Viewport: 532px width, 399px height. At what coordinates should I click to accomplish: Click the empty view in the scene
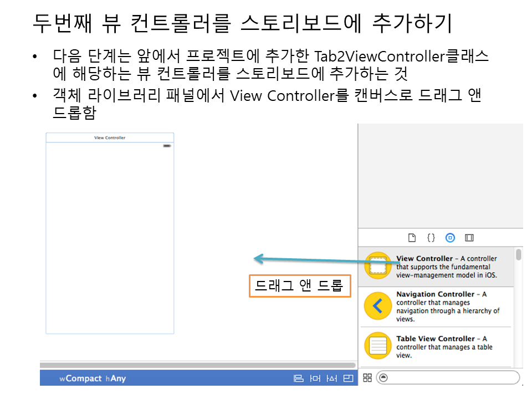(x=110, y=238)
